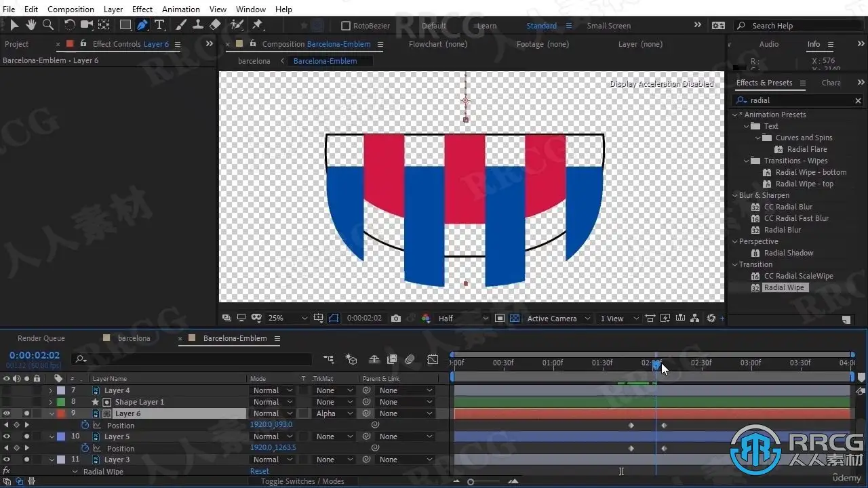This screenshot has width=868, height=488.
Task: Open the Animation menu
Action: pos(181,9)
